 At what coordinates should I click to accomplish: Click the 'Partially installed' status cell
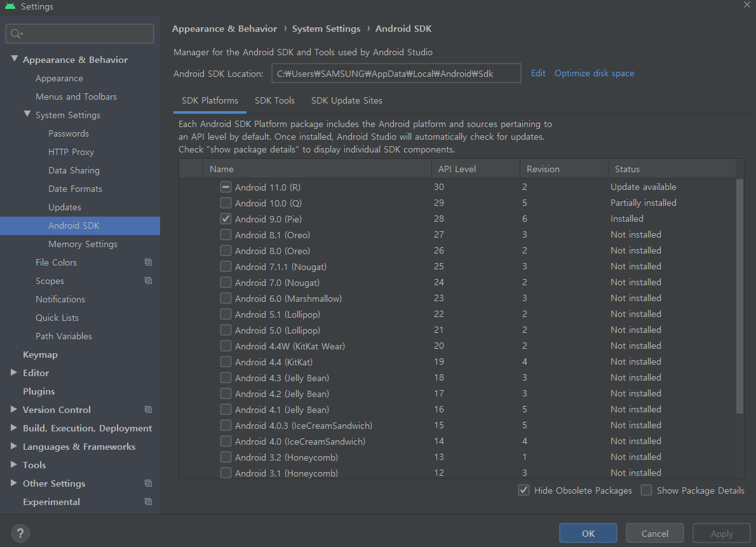643,203
